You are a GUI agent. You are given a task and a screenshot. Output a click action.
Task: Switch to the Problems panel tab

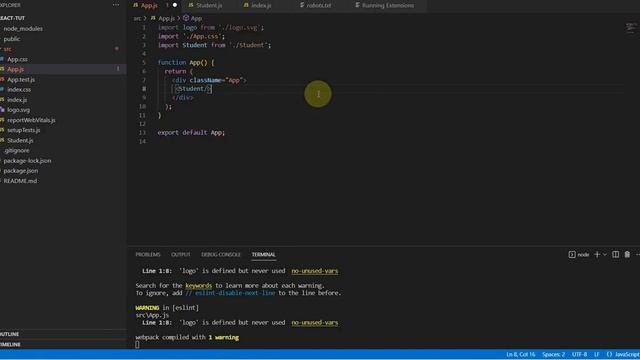(148, 254)
